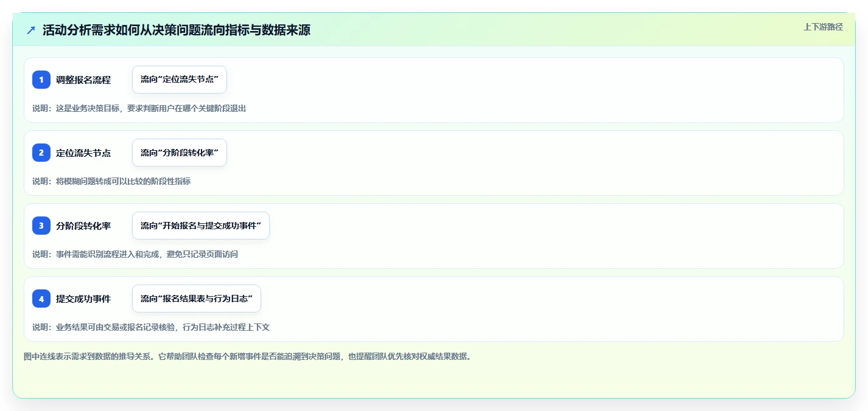This screenshot has width=868, height=411.
Task: Click the step 3 number badge
Action: click(x=41, y=226)
